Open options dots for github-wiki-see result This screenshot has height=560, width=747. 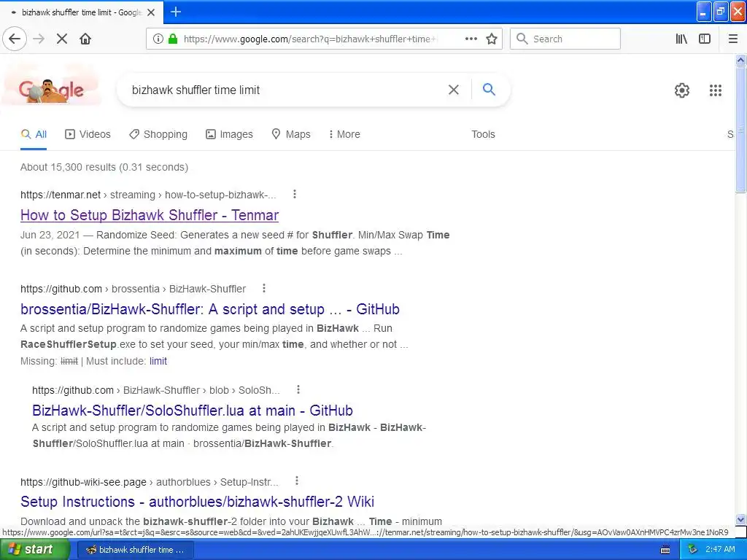[297, 481]
